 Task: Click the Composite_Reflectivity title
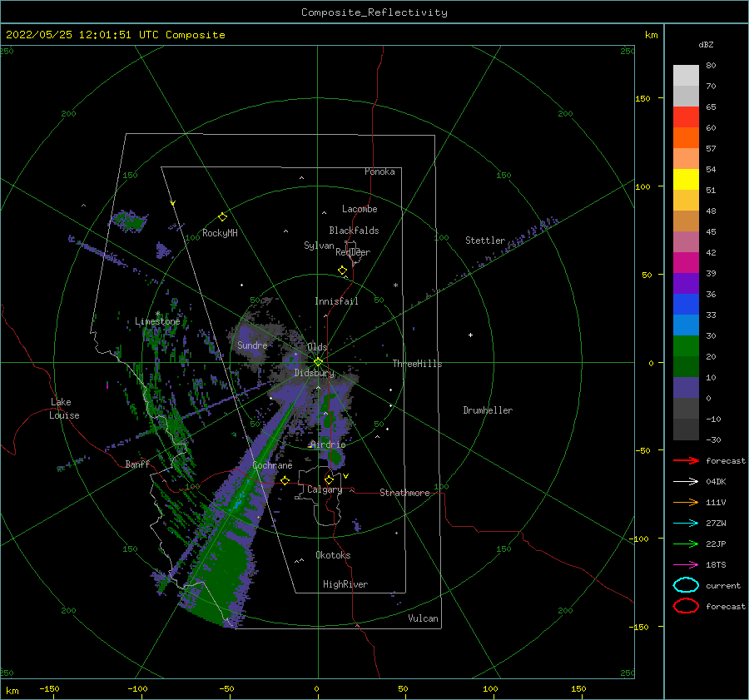coord(374,12)
